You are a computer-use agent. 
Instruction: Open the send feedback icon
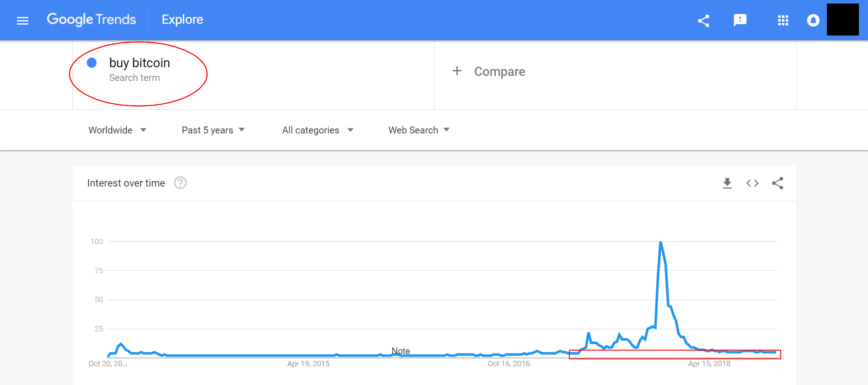(x=739, y=20)
